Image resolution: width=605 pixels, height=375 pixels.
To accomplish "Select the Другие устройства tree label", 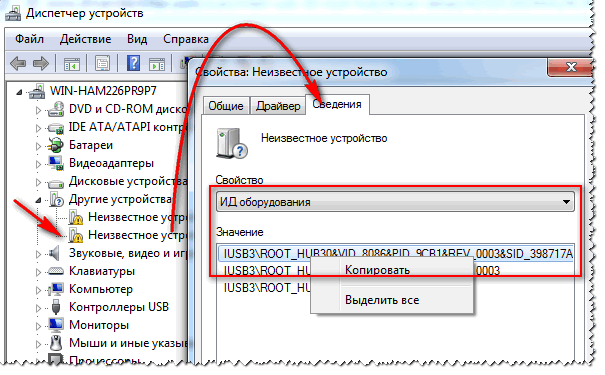I will coord(120,199).
